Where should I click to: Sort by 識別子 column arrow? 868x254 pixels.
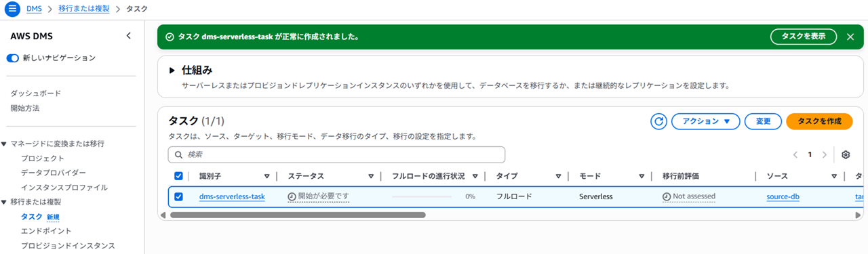pyautogui.click(x=267, y=176)
